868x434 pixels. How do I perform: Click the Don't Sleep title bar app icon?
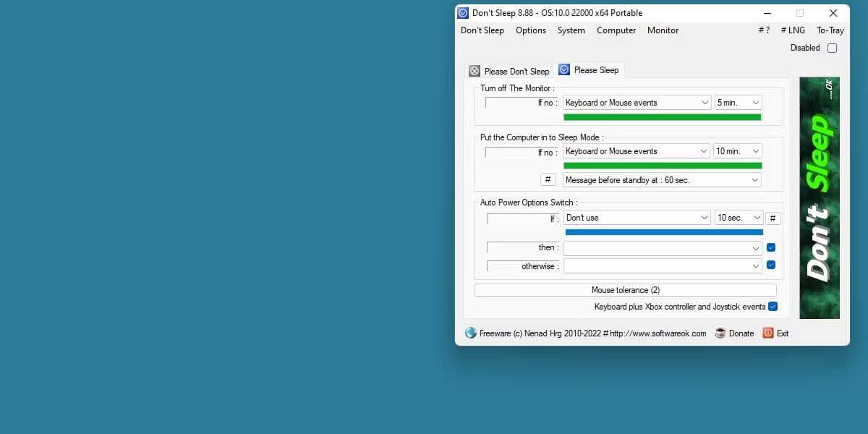point(463,13)
